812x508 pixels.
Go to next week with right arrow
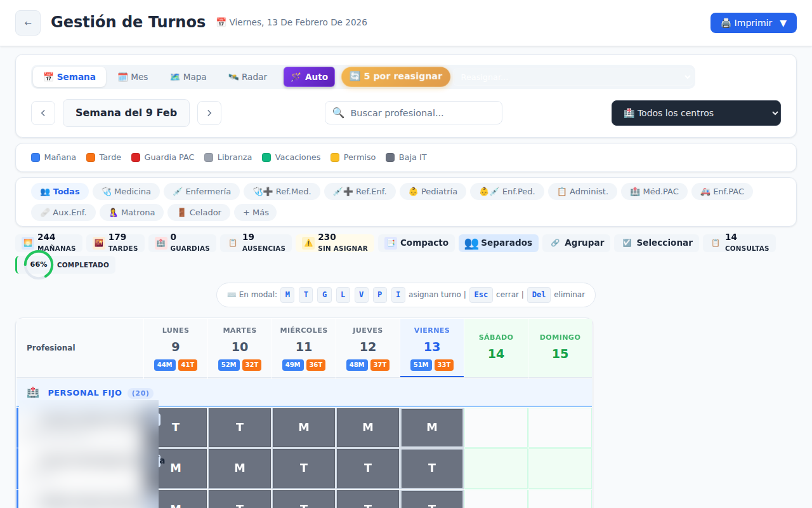click(x=209, y=112)
